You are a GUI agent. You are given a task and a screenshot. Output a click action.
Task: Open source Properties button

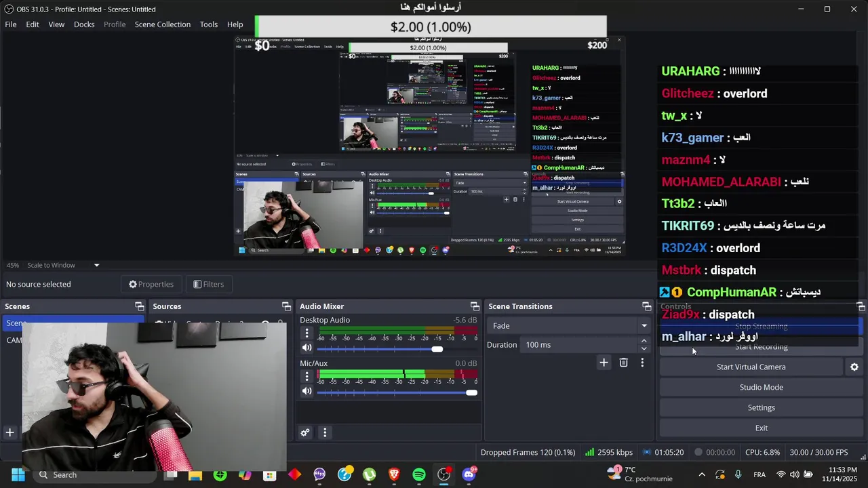(151, 284)
